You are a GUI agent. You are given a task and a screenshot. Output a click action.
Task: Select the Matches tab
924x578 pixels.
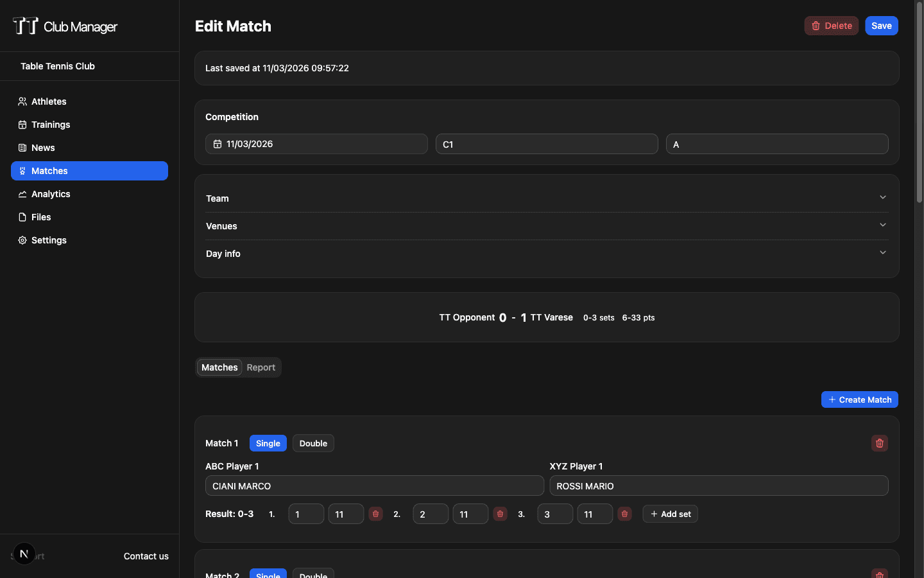coord(219,367)
